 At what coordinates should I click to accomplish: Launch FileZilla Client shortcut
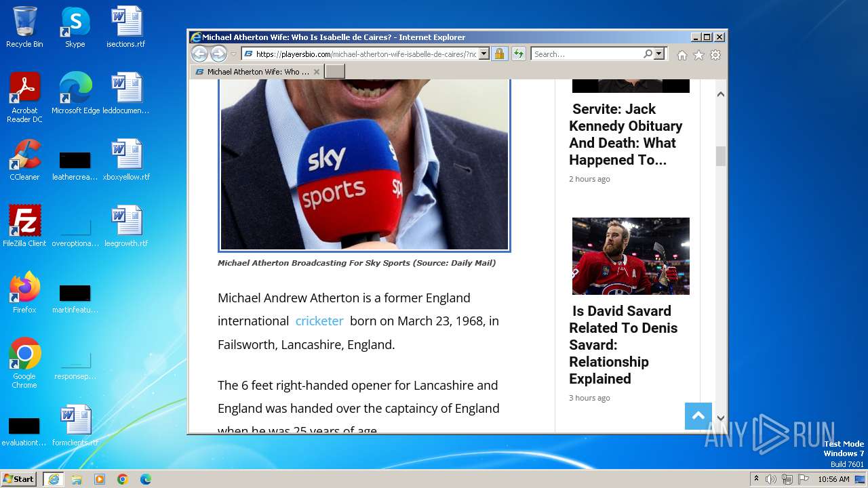(x=24, y=226)
